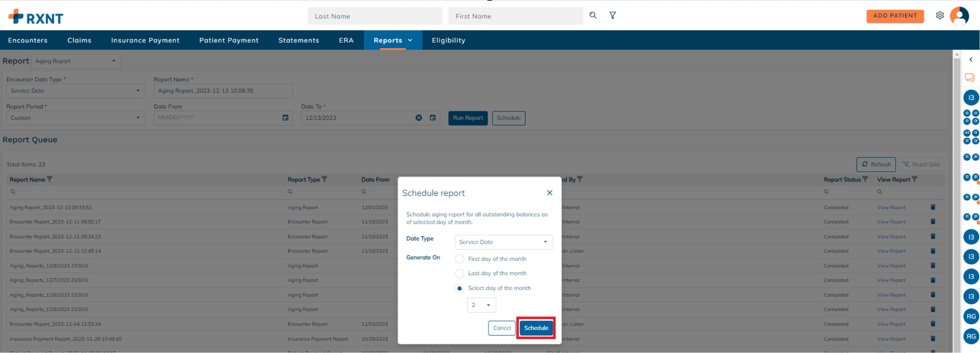Image resolution: width=980 pixels, height=353 pixels.
Task: Filter the Report Name column
Action: pyautogui.click(x=49, y=179)
